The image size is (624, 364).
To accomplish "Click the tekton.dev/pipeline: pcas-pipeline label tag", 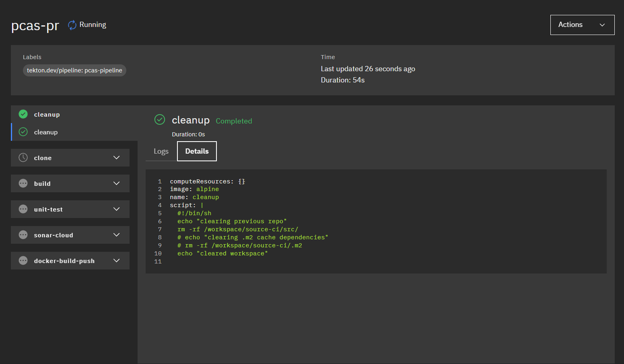I will click(74, 70).
